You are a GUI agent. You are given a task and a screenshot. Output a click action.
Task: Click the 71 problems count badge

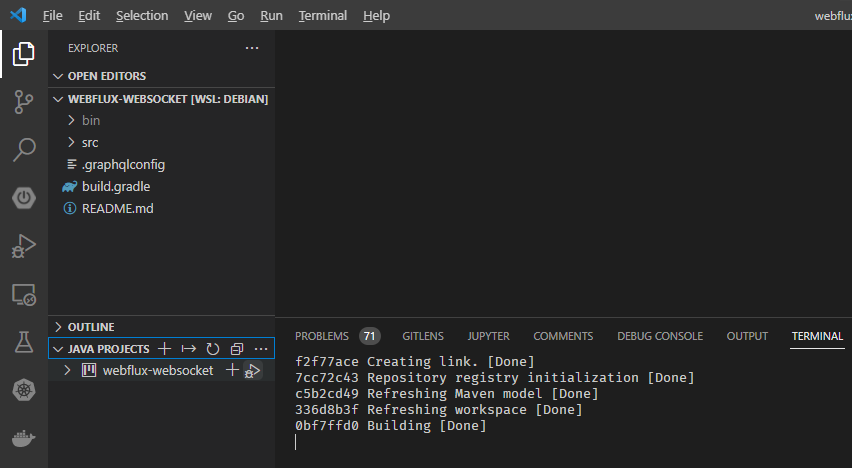pyautogui.click(x=369, y=336)
